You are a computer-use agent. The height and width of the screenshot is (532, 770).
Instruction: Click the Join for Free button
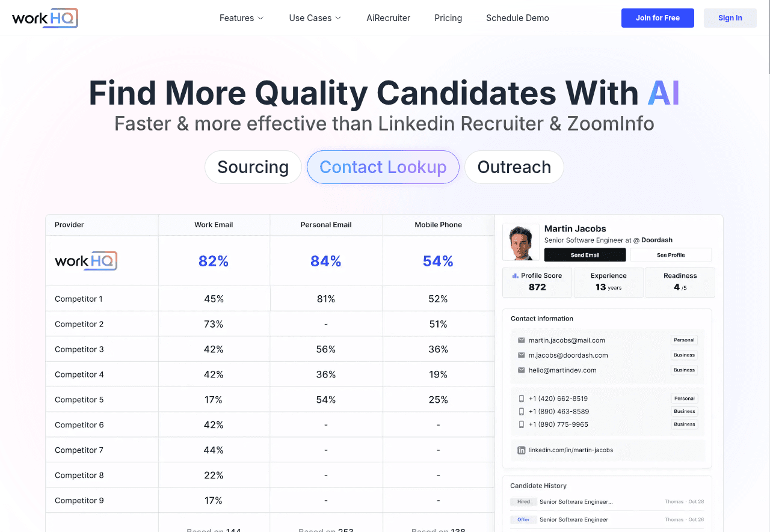tap(658, 18)
